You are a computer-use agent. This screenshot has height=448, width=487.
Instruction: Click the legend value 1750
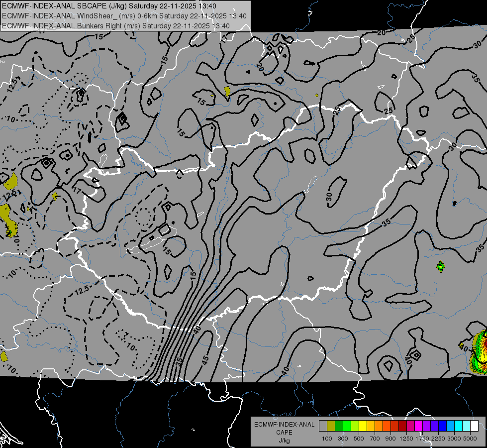click(422, 439)
